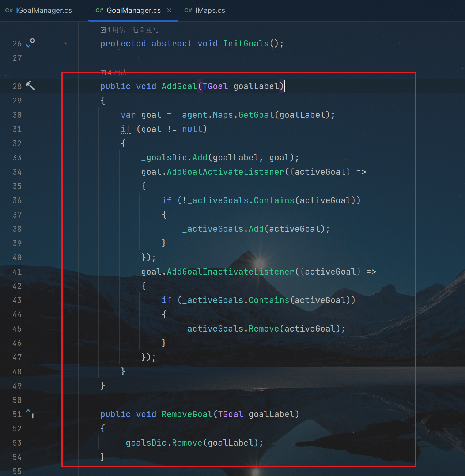Click the RemoveGoal method name
Viewport: 465px width, 476px height.
tap(187, 414)
